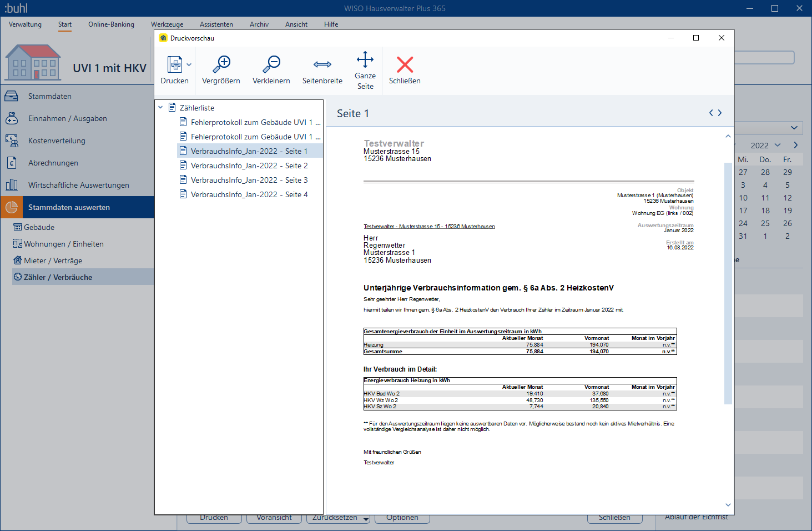Image resolution: width=812 pixels, height=531 pixels.
Task: Switch to the Start tab
Action: 65,24
